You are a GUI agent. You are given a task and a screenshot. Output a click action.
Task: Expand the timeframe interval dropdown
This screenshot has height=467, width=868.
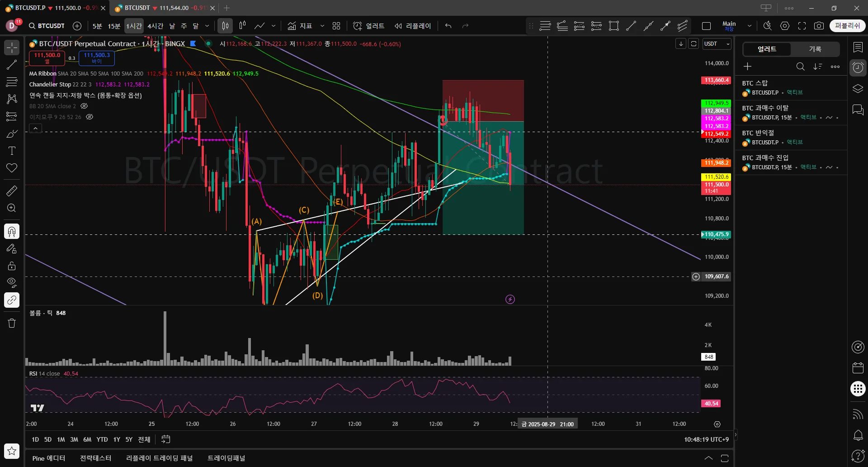click(x=207, y=26)
